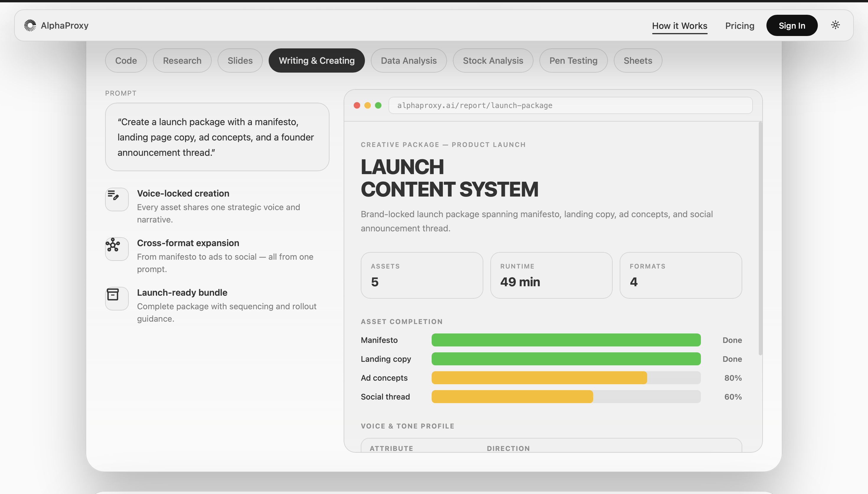Viewport: 868px width, 494px height.
Task: Switch to the Code tab
Action: point(126,60)
